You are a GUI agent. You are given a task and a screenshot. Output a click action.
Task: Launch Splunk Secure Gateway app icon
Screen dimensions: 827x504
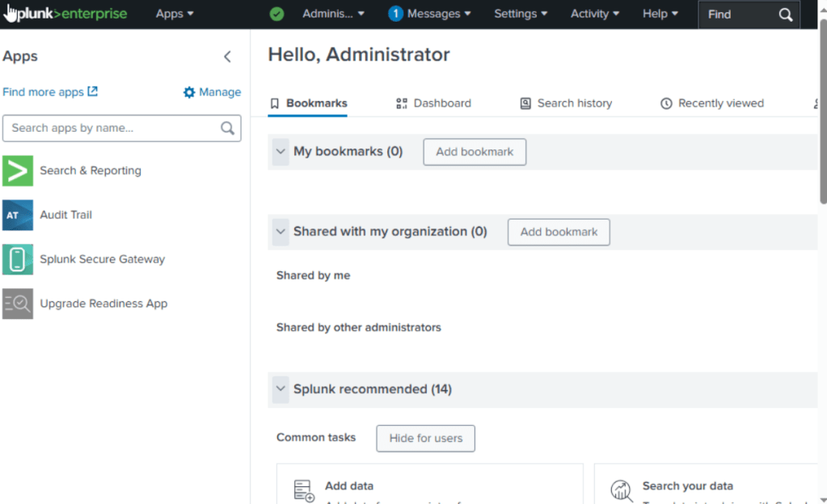(18, 259)
